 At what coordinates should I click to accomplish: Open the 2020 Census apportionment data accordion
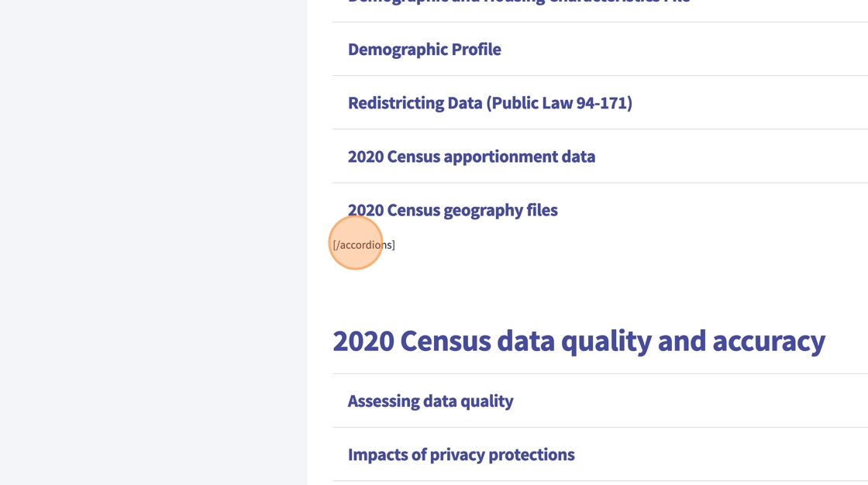[471, 157]
